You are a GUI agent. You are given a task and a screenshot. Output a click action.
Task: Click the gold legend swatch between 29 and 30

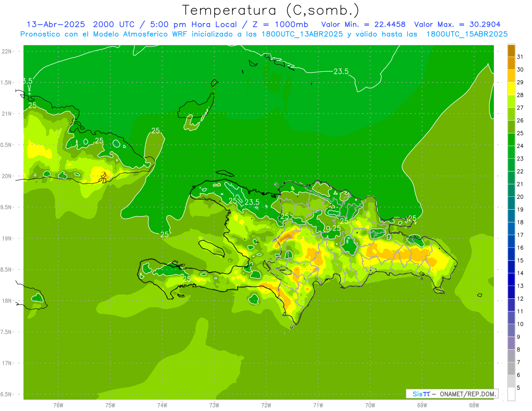511,76
